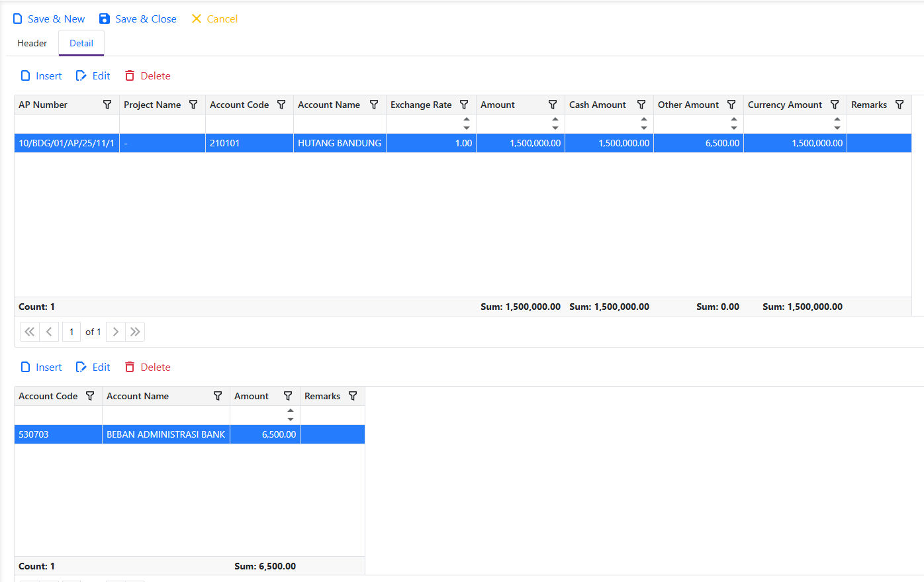Image resolution: width=924 pixels, height=582 pixels.
Task: Click lower Account Code filter input
Action: point(58,415)
